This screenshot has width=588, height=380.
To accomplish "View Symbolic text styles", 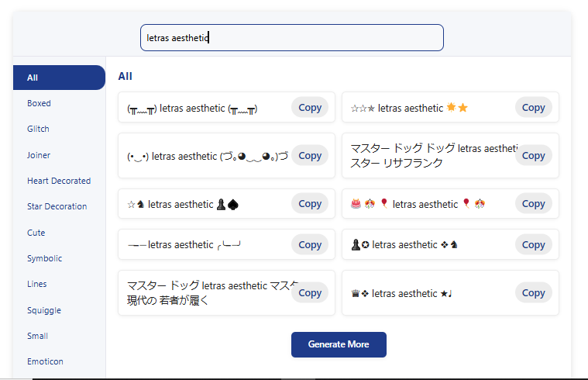I will point(44,258).
